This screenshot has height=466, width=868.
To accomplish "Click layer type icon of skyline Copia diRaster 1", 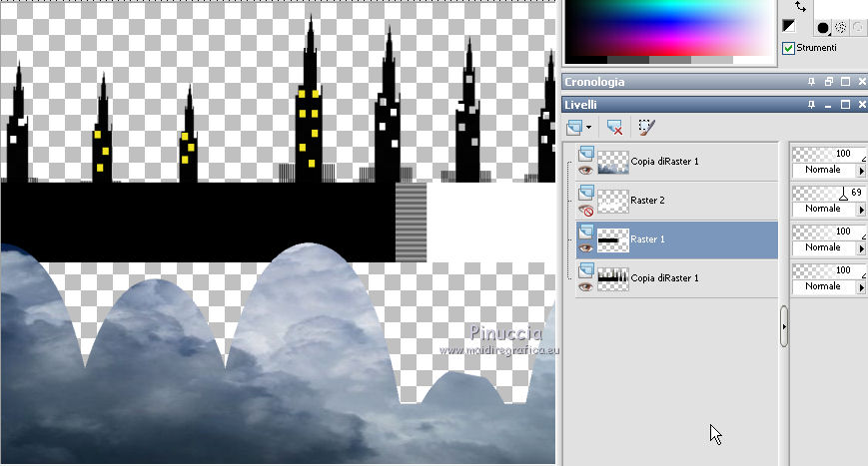I will point(586,269).
